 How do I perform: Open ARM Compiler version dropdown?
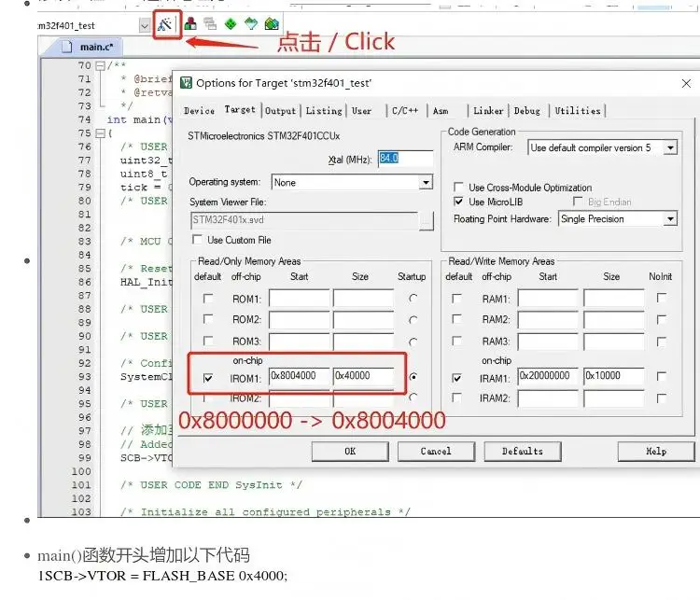[x=670, y=147]
